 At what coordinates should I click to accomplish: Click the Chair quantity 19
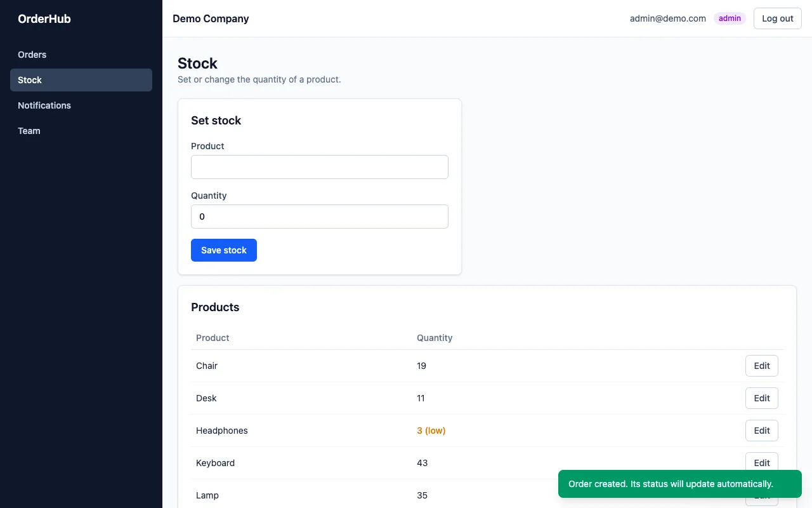click(x=422, y=366)
